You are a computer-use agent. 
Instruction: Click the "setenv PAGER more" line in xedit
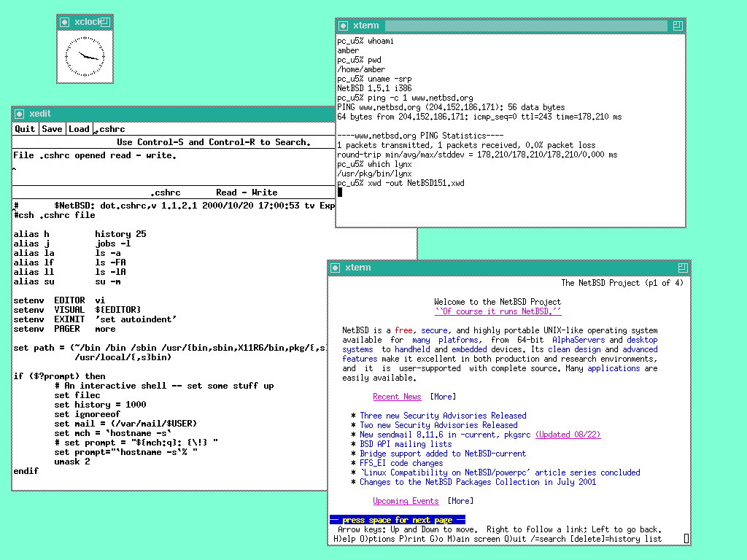(x=64, y=329)
